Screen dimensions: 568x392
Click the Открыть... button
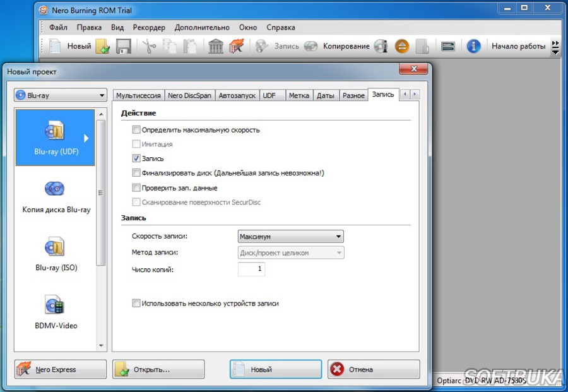(158, 369)
